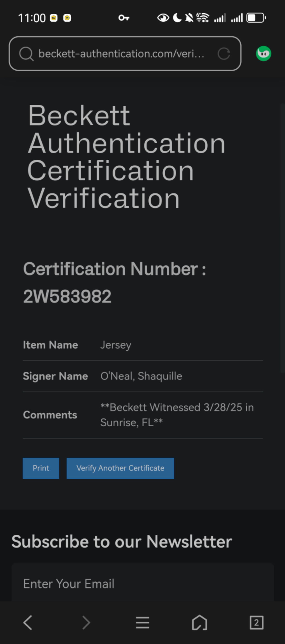Click the Print button

[41, 468]
